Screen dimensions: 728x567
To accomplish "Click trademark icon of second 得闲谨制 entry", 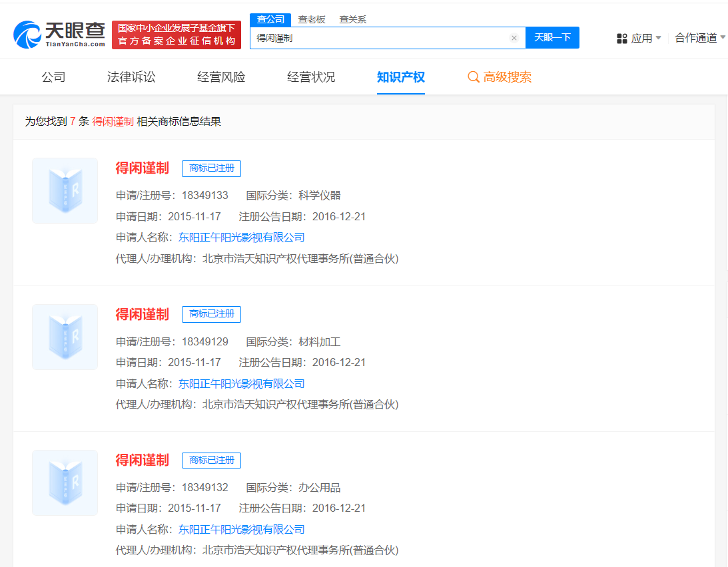I will point(65,337).
